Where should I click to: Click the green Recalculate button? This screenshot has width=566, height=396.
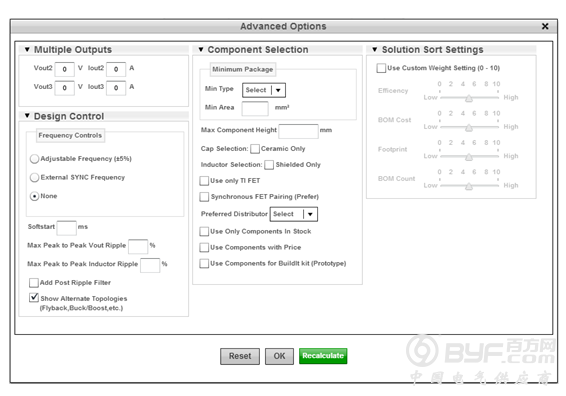click(x=323, y=356)
